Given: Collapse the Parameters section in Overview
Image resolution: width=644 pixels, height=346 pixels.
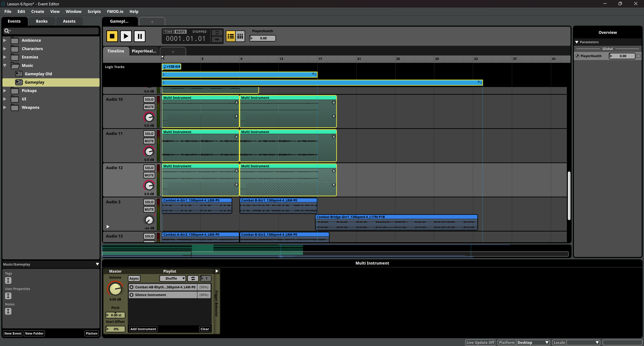Looking at the screenshot, I should point(577,42).
